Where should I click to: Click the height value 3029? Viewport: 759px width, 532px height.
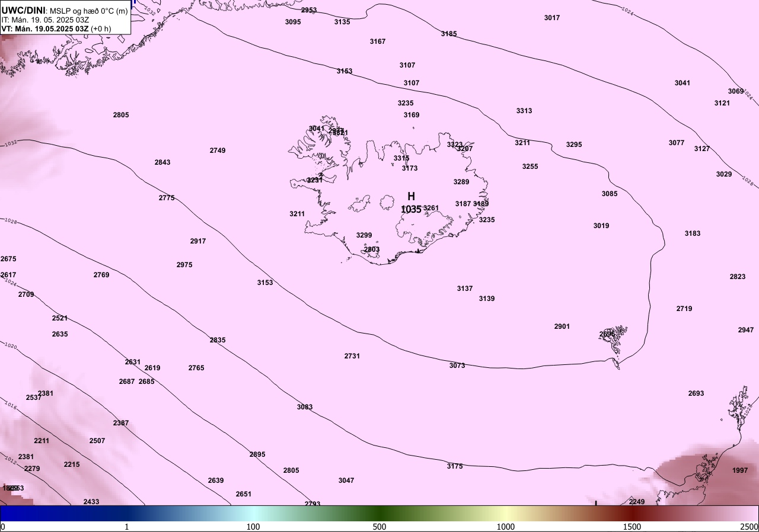coord(724,174)
